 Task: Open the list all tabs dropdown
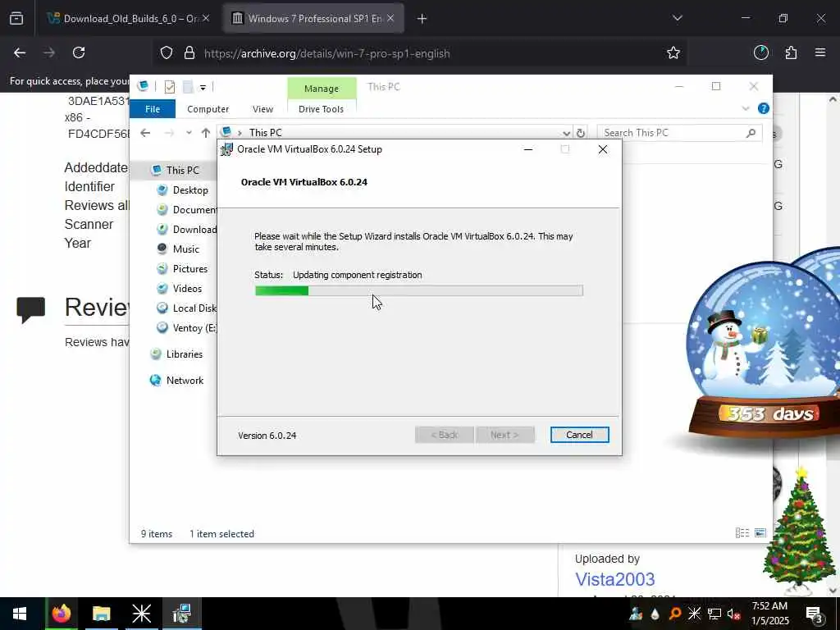point(677,19)
